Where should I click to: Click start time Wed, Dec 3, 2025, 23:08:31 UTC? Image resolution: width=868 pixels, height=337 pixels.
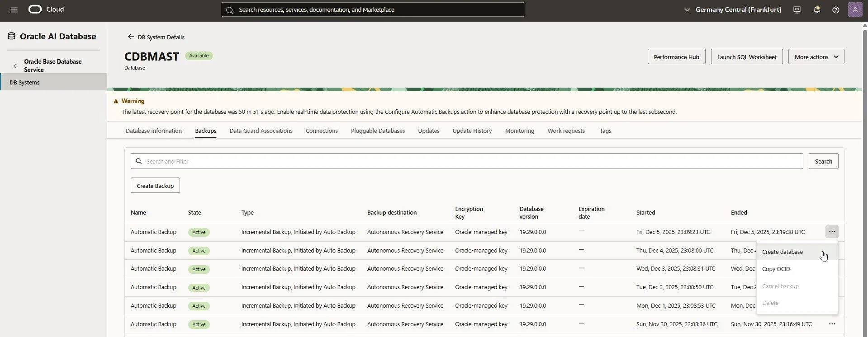tap(676, 268)
